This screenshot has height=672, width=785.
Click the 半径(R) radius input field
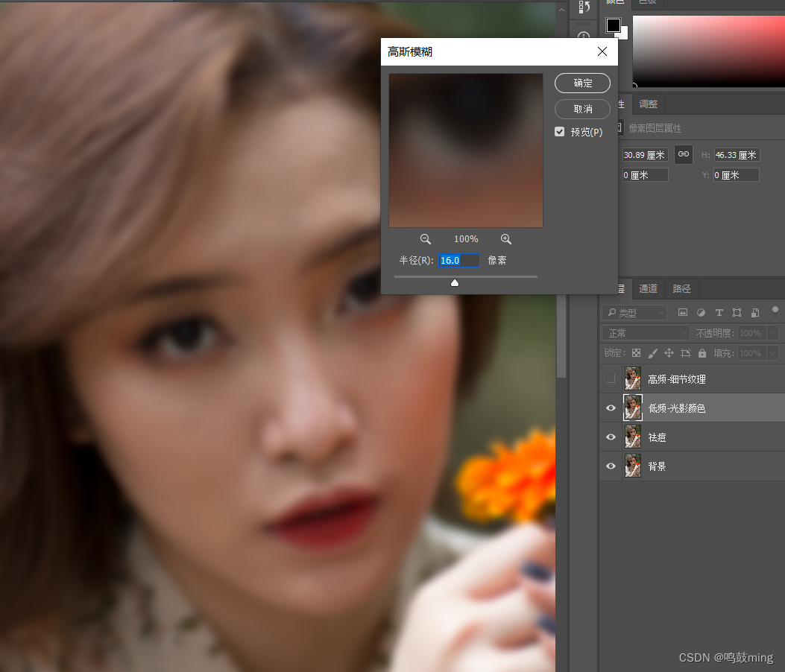[x=459, y=260]
